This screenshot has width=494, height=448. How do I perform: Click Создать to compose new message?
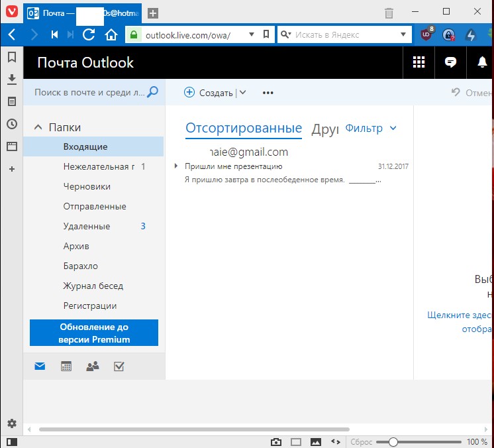click(x=209, y=92)
